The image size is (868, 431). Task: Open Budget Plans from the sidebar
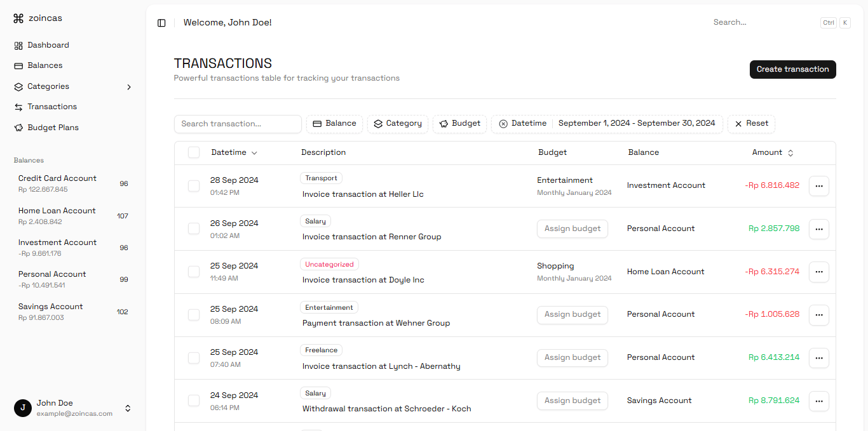click(53, 128)
